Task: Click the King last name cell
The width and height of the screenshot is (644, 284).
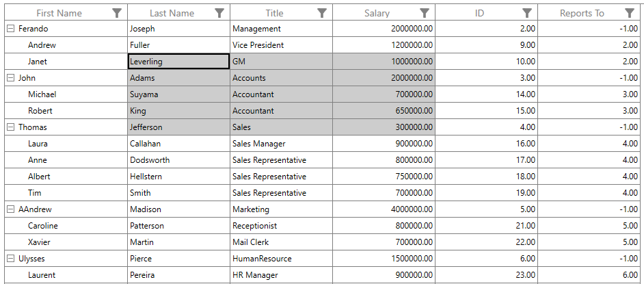Action: [x=178, y=111]
